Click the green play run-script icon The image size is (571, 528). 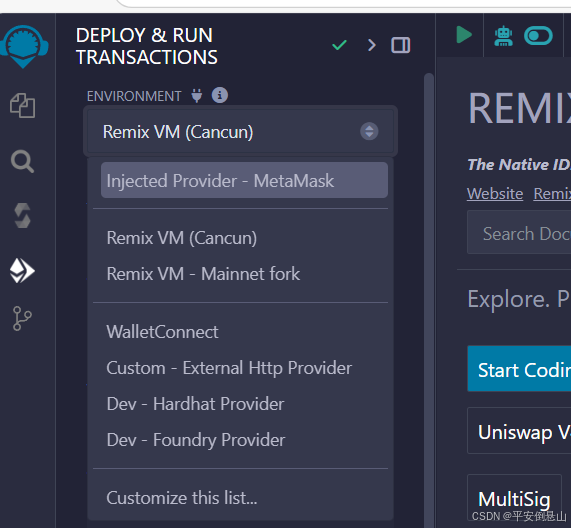[464, 35]
